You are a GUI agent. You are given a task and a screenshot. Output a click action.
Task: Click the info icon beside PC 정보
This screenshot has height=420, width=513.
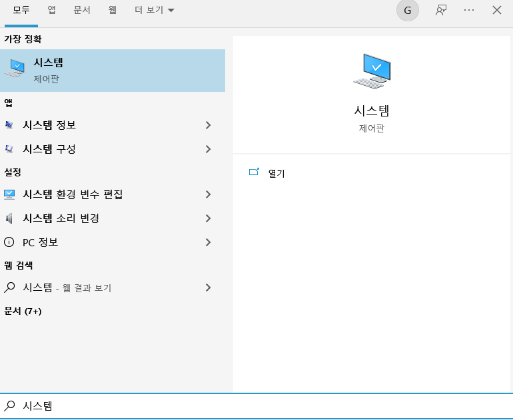[9, 242]
